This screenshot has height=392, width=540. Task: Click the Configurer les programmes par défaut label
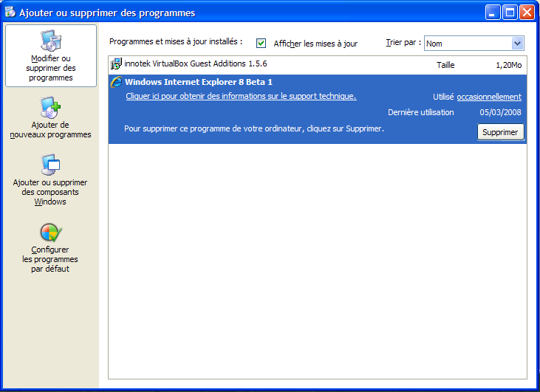(x=50, y=259)
